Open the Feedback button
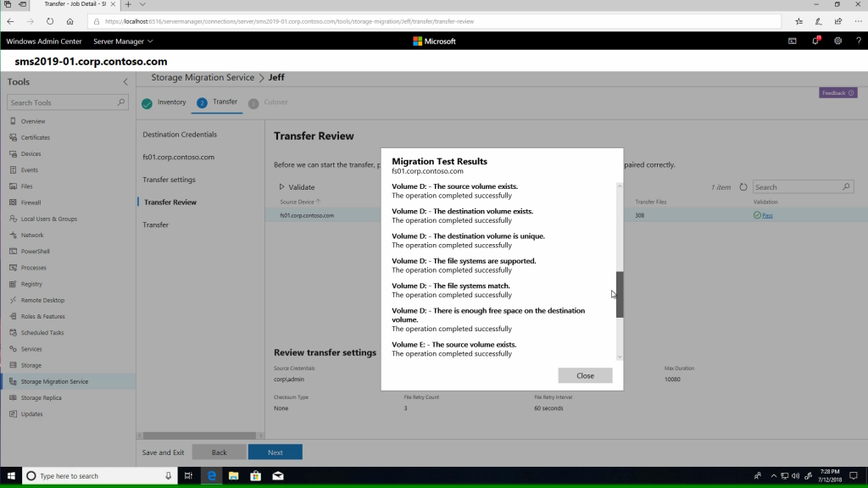This screenshot has height=488, width=868. [837, 92]
